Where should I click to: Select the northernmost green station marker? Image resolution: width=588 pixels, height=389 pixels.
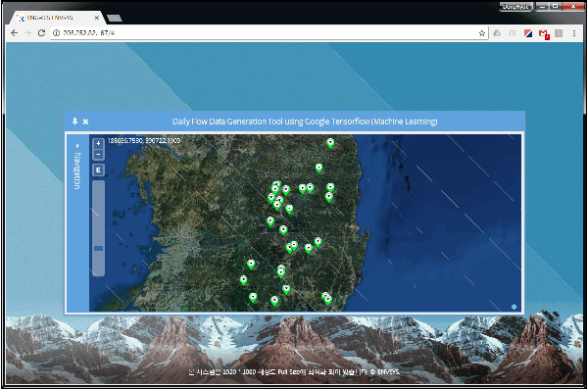coord(330,143)
